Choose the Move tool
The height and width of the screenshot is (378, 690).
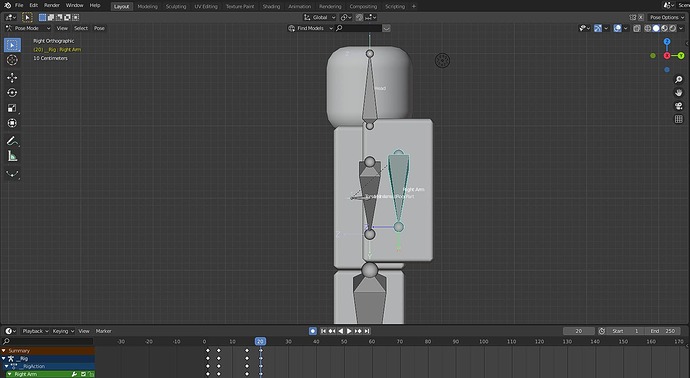point(12,77)
